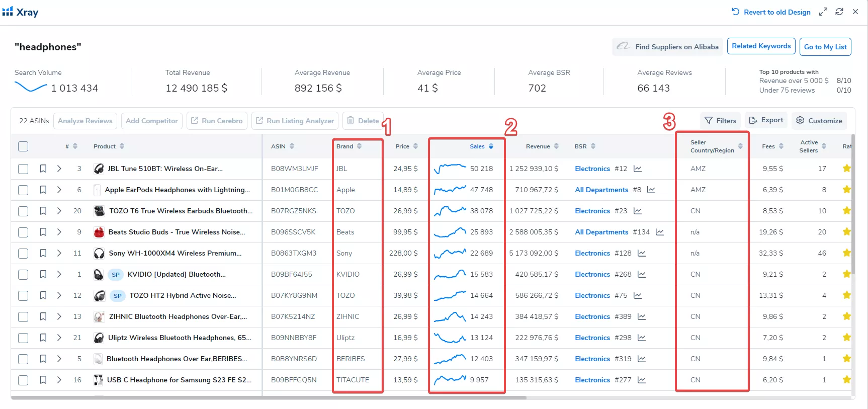This screenshot has width=868, height=409.
Task: Select the KVIDIO row checkbox
Action: pyautogui.click(x=23, y=274)
